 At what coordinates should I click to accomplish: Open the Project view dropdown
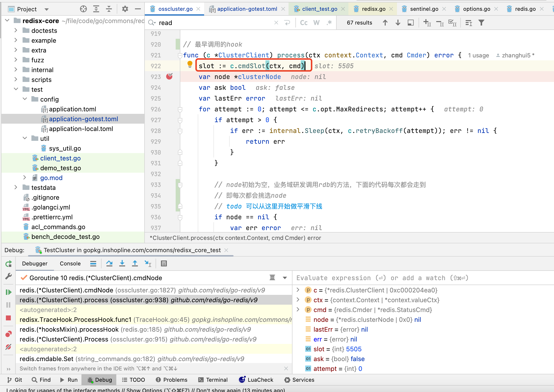pyautogui.click(x=47, y=10)
